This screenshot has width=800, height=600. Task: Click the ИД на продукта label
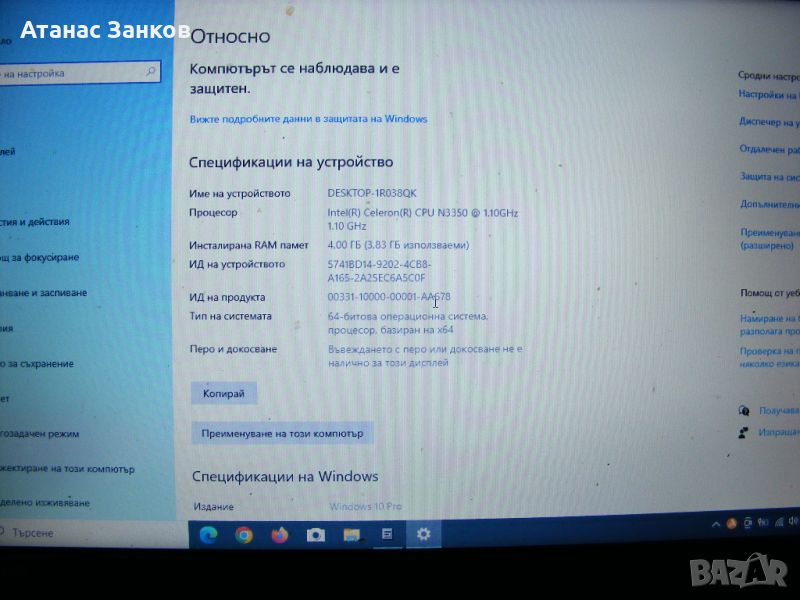227,297
